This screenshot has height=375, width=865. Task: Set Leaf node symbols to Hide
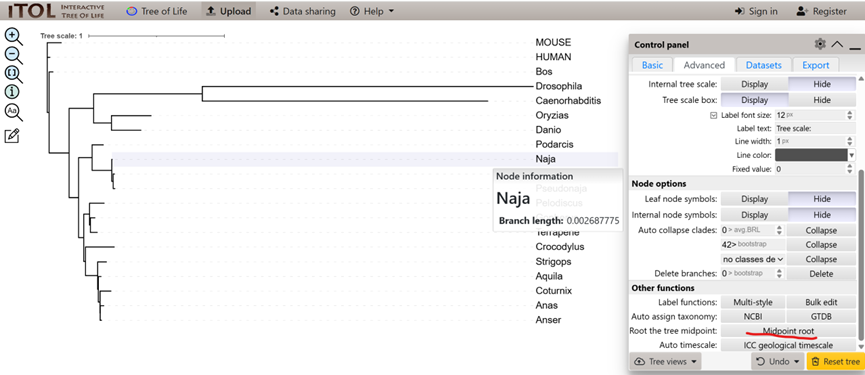[x=821, y=199]
